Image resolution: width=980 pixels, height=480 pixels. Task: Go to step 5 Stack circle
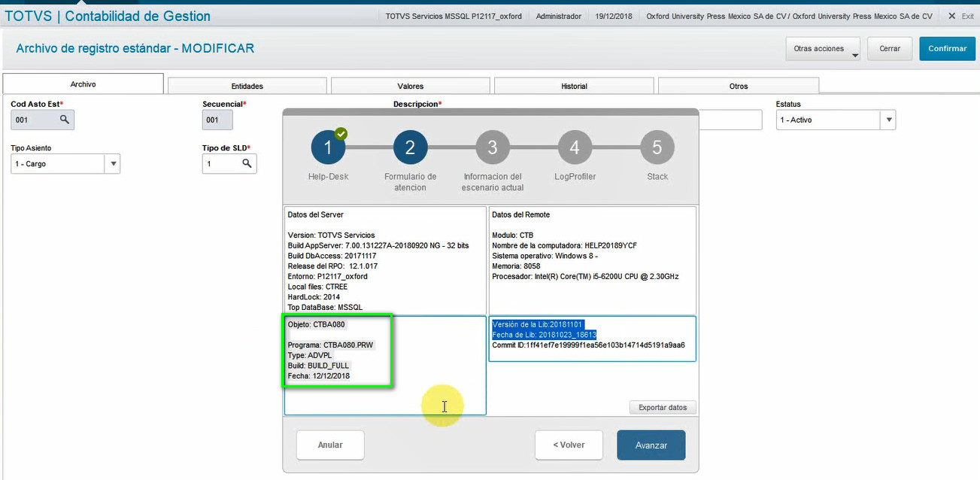(x=657, y=147)
